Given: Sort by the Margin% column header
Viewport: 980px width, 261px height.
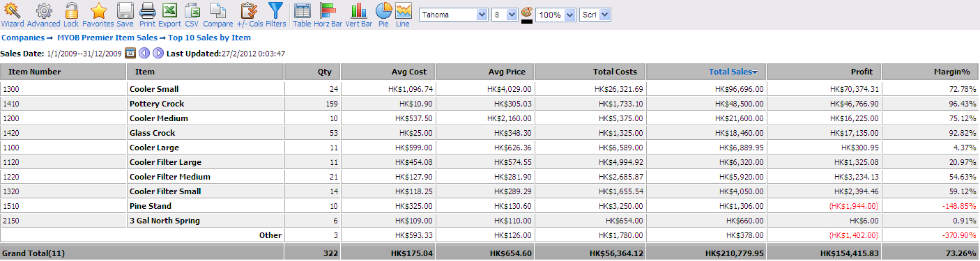Looking at the screenshot, I should click(x=931, y=72).
